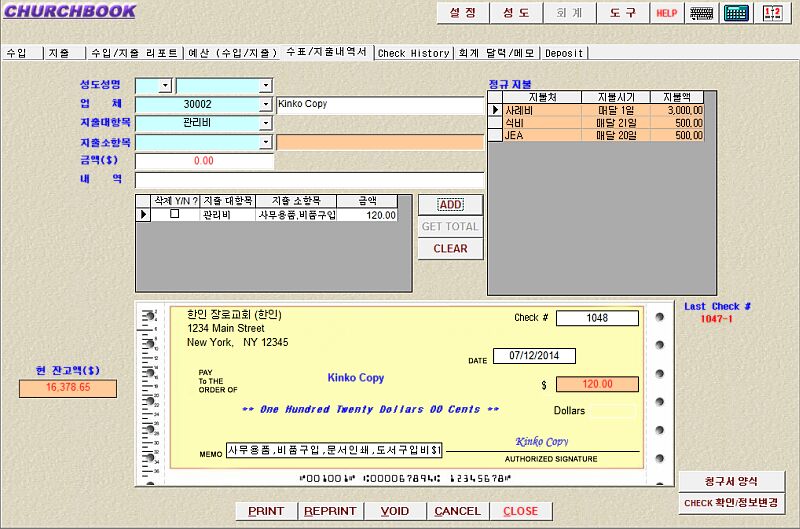Click the 현 잔고액 balance field 16,378.65
This screenshot has height=529, width=800.
[68, 388]
